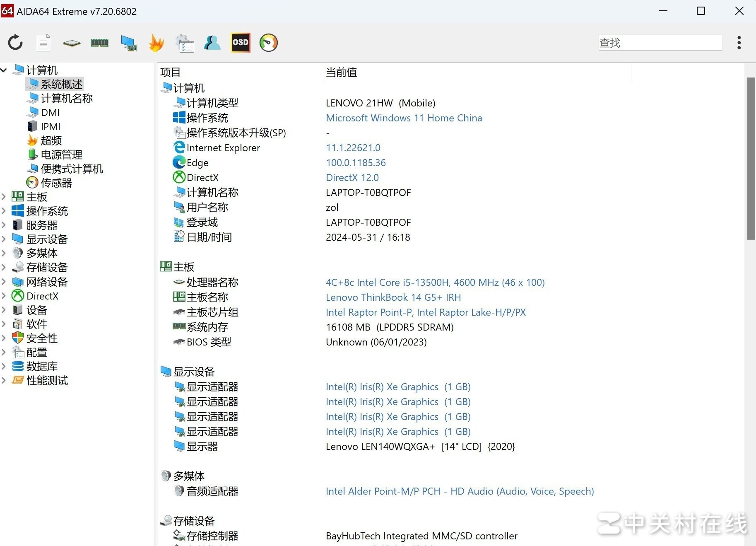This screenshot has width=756, height=546.
Task: Open the display adapter toolbar icon
Action: (x=128, y=43)
